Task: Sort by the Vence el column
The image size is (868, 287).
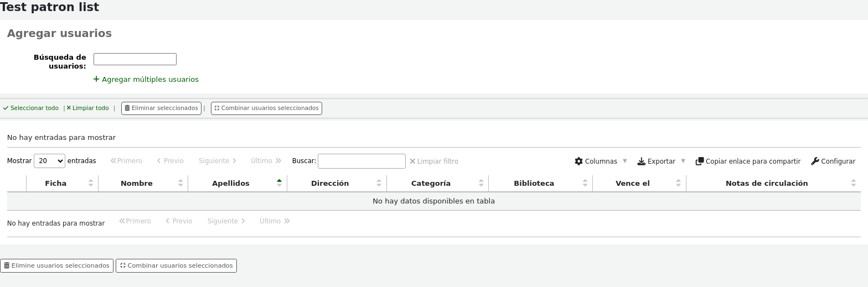Action: pyautogui.click(x=632, y=183)
